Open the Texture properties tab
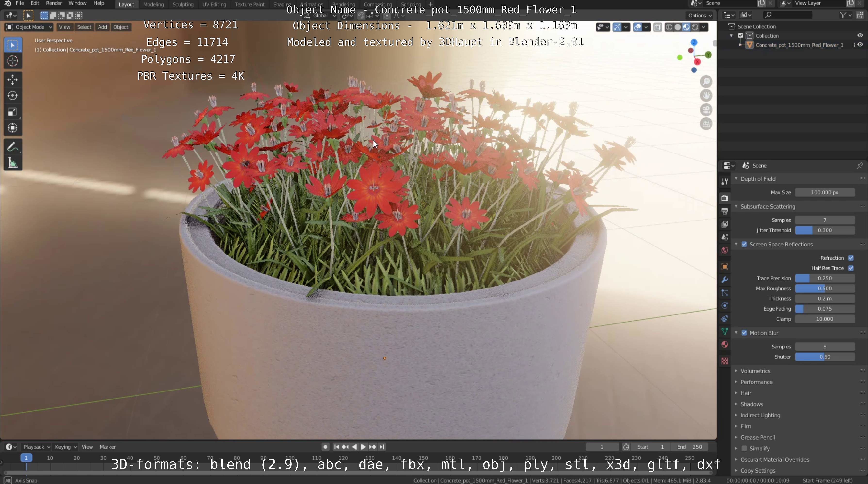 [x=725, y=361]
